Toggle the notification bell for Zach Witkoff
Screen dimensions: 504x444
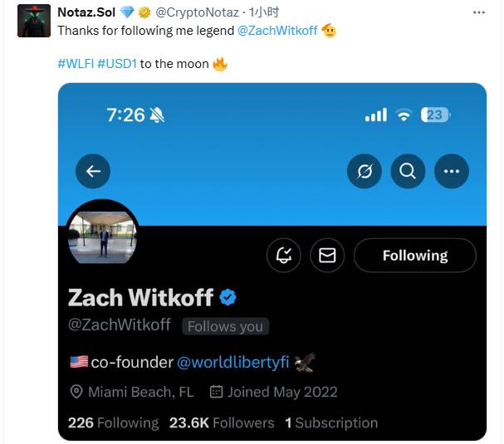pos(284,256)
